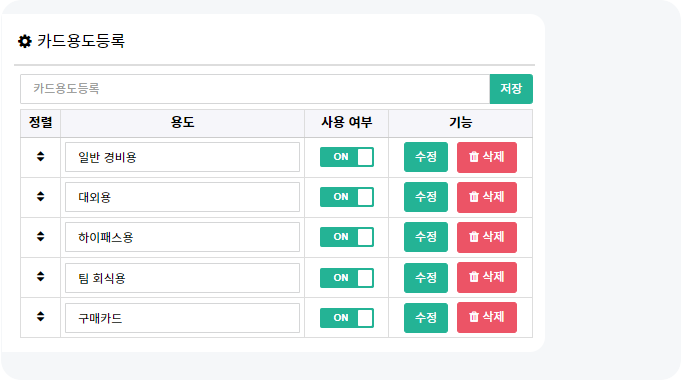Toggle the ON switch for 대외용
The image size is (681, 380).
347,197
